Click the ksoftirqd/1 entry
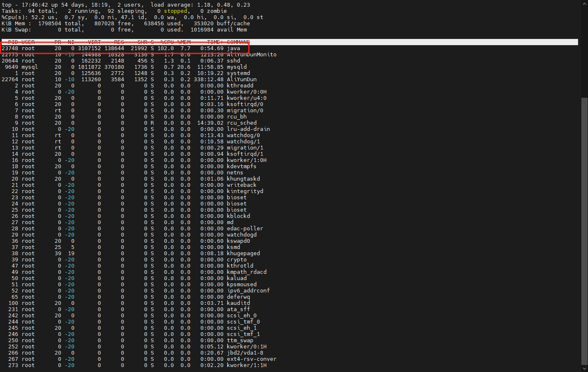 tap(245, 154)
